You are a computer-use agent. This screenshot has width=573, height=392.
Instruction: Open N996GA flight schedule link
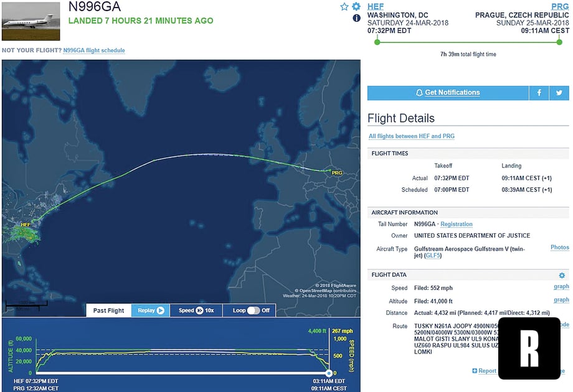[94, 50]
